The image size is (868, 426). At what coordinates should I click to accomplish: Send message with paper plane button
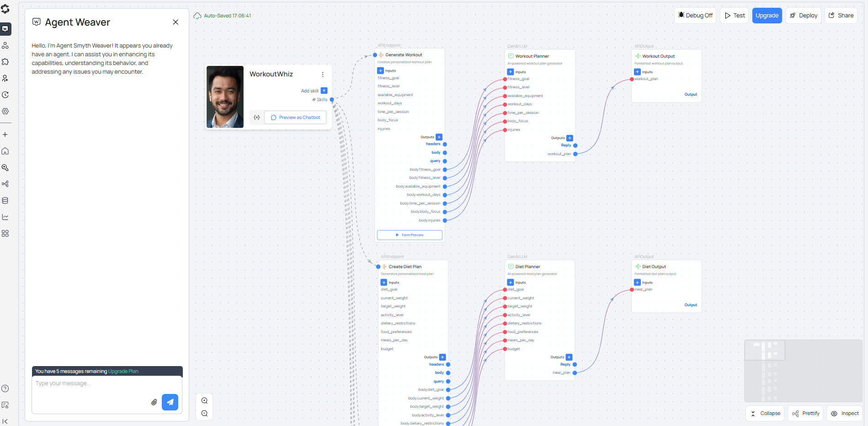point(170,402)
